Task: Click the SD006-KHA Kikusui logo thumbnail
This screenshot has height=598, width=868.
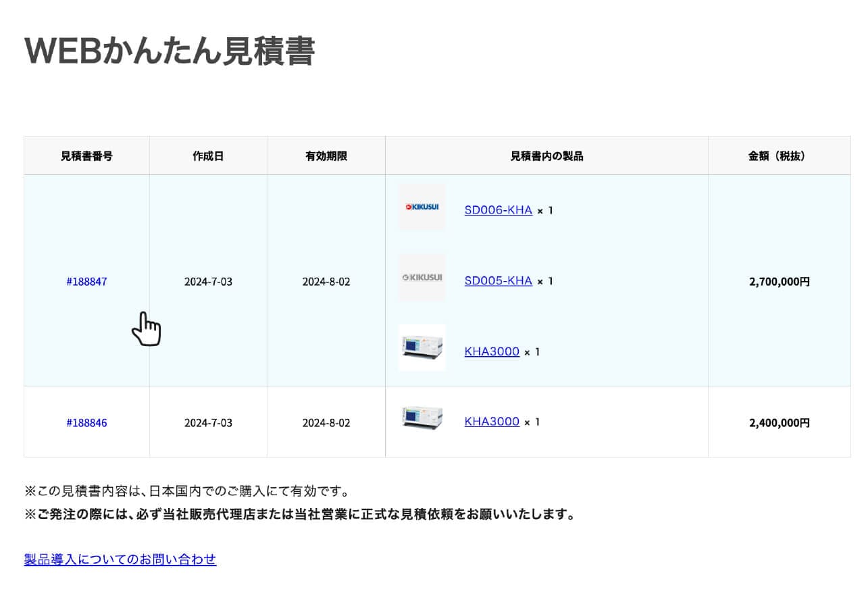Action: tap(422, 207)
